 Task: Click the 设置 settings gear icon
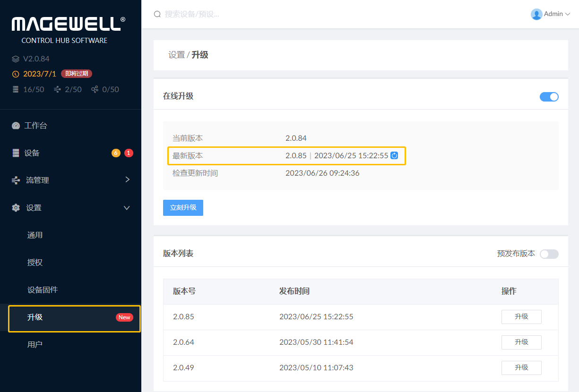pos(16,207)
